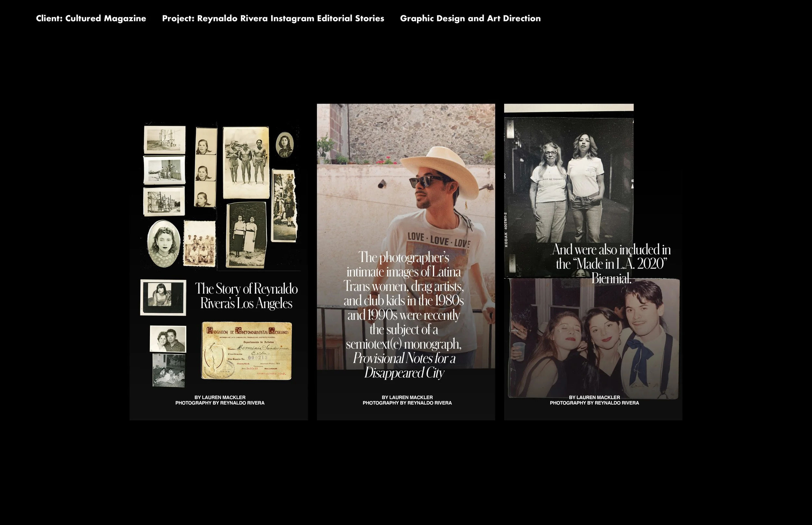812x525 pixels.
Task: Click the 'Project: Reynaldo Rivera Instagram Editorial Stories' title
Action: coord(273,19)
